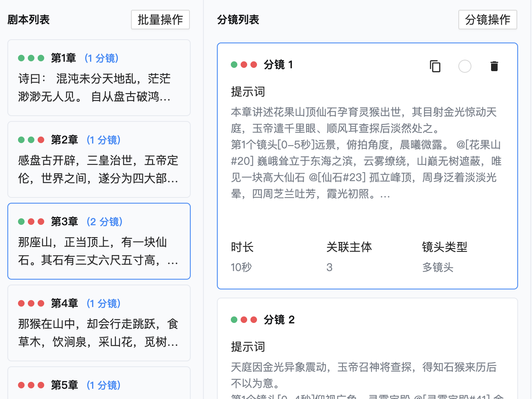Image resolution: width=532 pixels, height=399 pixels.
Task: Open the 批量操作 options
Action: (x=160, y=20)
